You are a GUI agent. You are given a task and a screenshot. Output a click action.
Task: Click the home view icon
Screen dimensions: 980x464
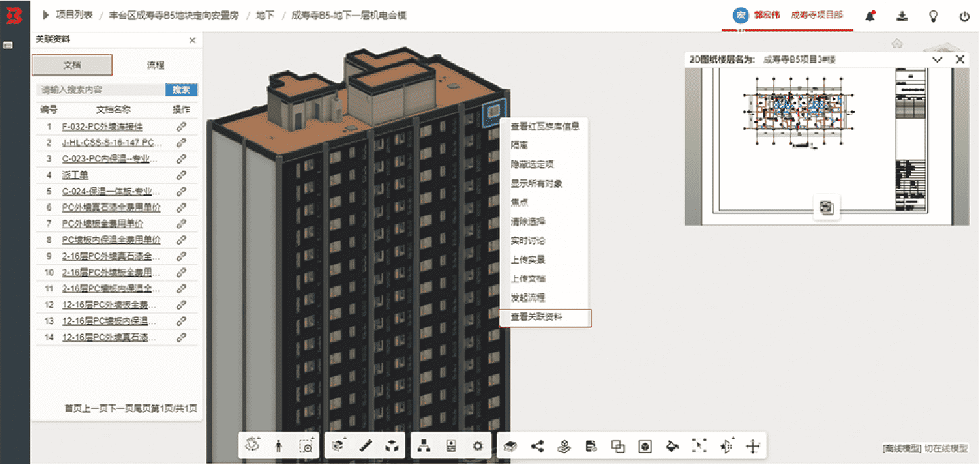[897, 44]
